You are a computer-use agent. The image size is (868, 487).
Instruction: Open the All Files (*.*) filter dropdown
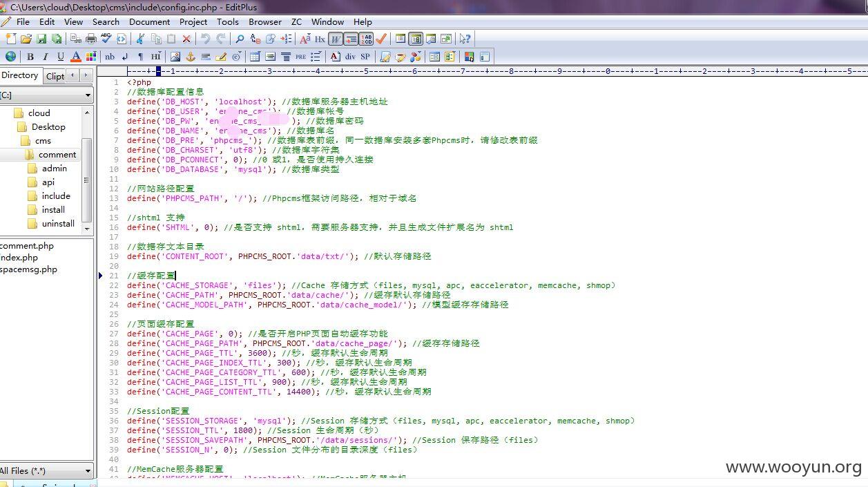[46, 470]
